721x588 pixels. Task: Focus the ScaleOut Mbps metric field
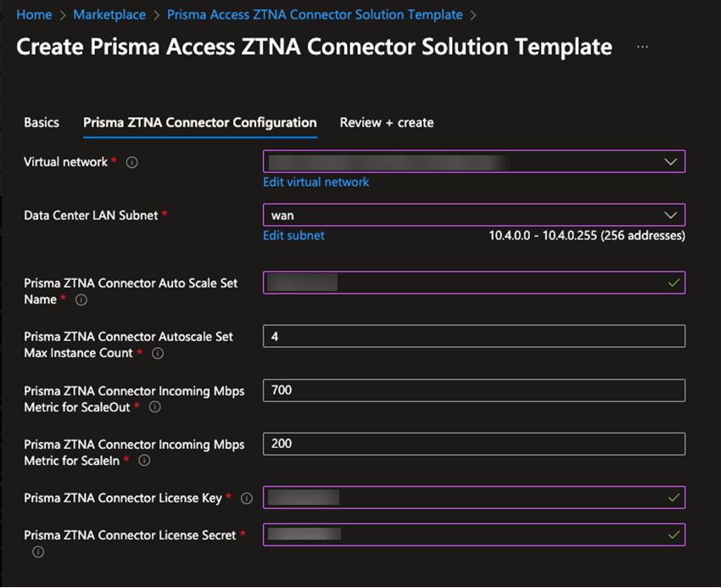coord(473,390)
